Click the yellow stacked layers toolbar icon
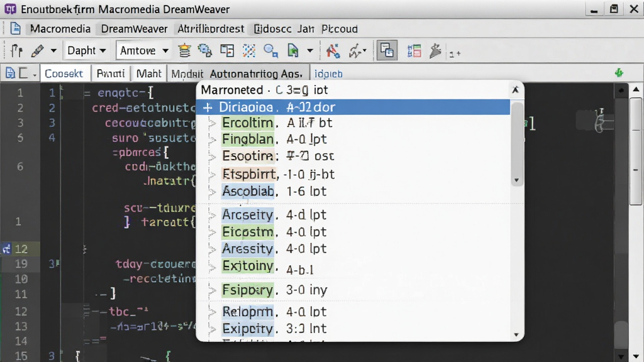The height and width of the screenshot is (362, 644). (184, 51)
